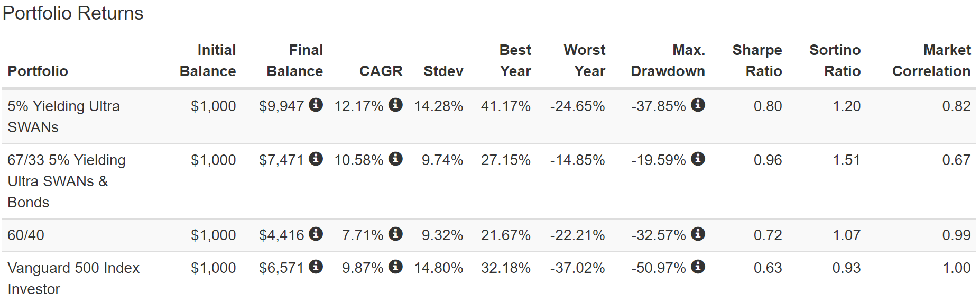The height and width of the screenshot is (301, 980).
Task: Click the Portfolio Returns heading
Action: [73, 13]
